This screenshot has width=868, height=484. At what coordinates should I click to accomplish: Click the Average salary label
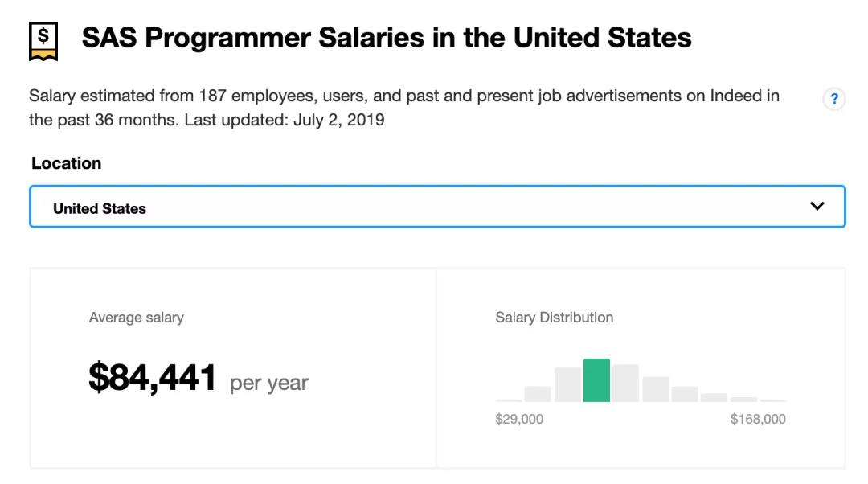136,318
